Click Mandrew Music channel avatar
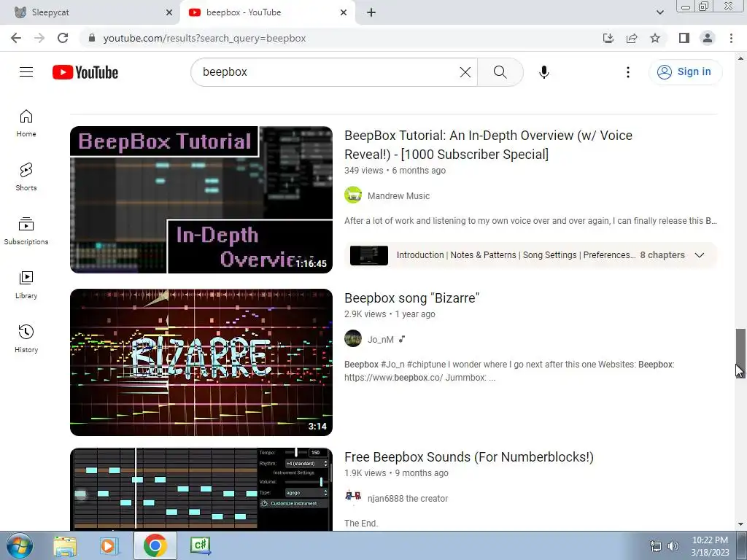Screen dimensions: 747x560 click(353, 195)
